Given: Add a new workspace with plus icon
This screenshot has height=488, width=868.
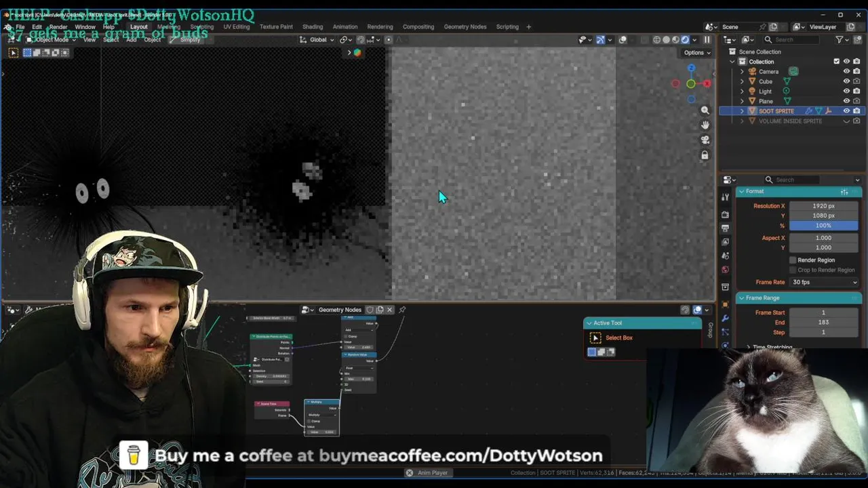Looking at the screenshot, I should click(529, 26).
